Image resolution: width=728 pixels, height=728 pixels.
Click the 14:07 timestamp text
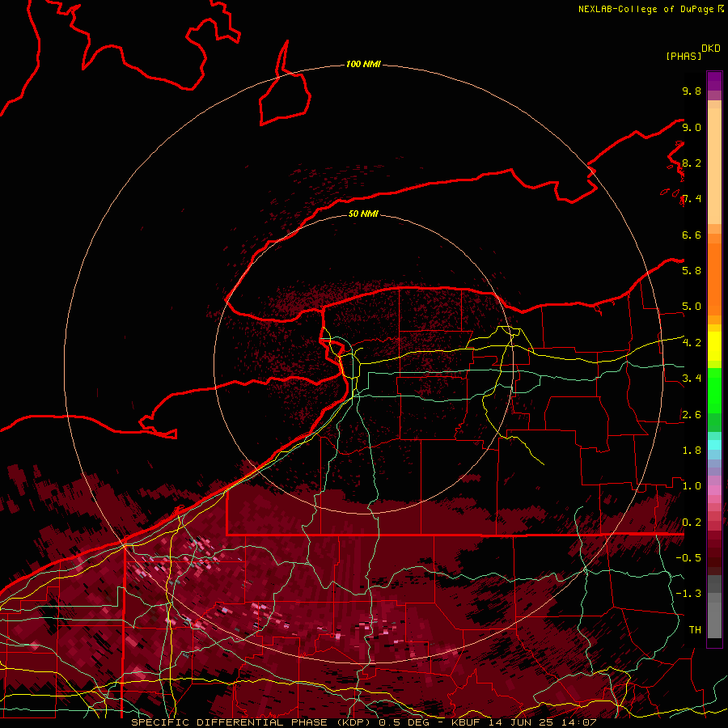[x=579, y=722]
